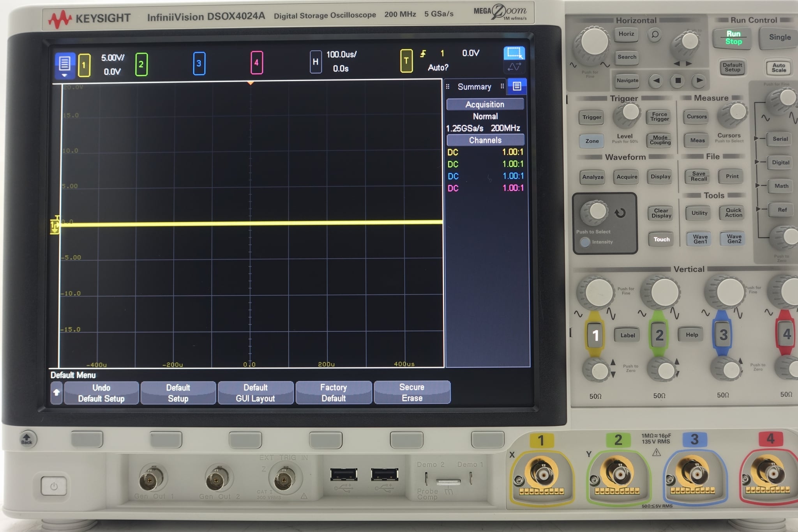This screenshot has width=798, height=532.
Task: Push the Intensity Push to Select knob
Action: tap(595, 212)
